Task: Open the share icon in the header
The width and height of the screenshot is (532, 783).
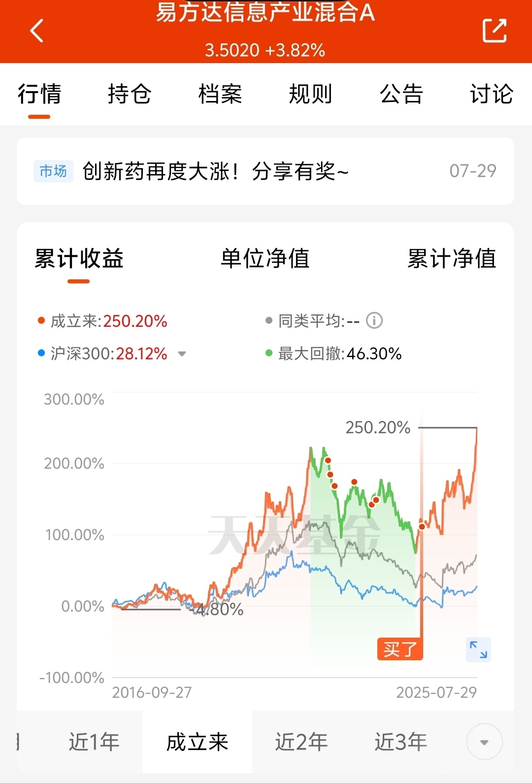Action: pyautogui.click(x=495, y=31)
